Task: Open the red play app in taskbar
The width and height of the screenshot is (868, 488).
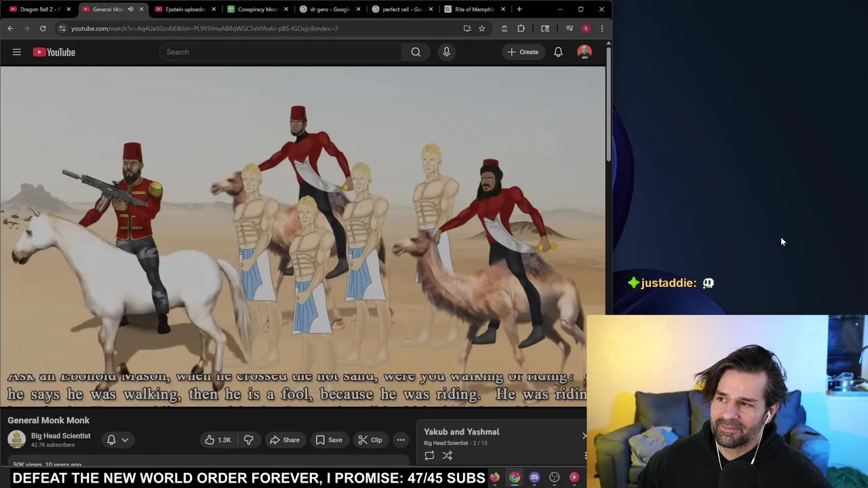Action: point(574,478)
